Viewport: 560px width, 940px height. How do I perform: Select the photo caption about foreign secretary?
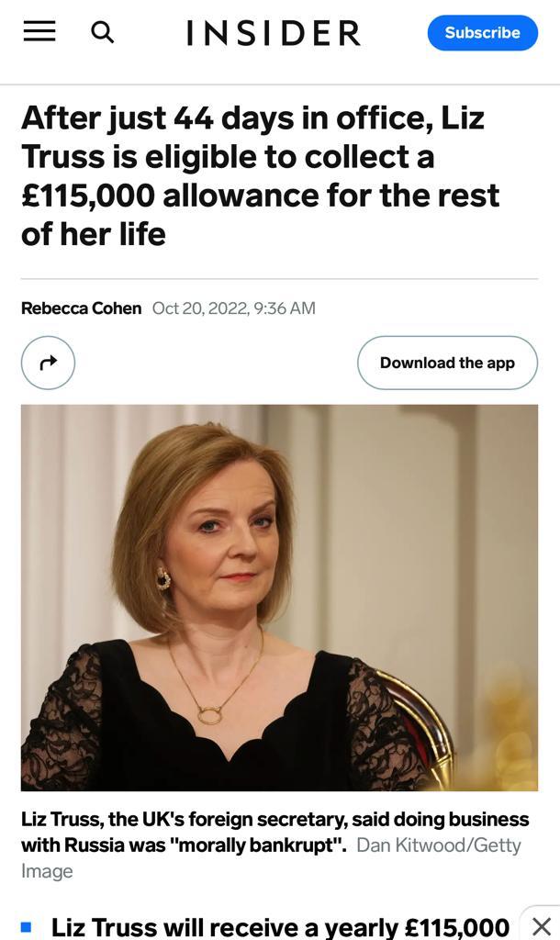274,818
